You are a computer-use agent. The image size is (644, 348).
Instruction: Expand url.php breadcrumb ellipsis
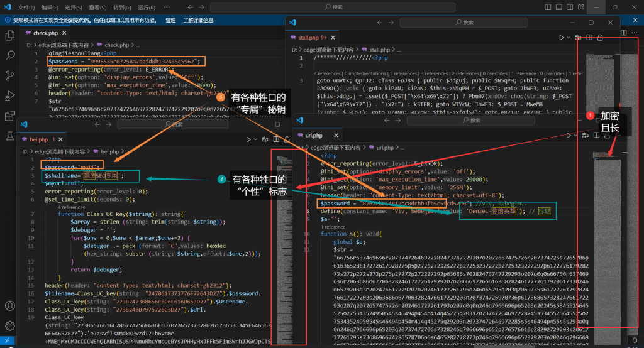click(x=402, y=148)
